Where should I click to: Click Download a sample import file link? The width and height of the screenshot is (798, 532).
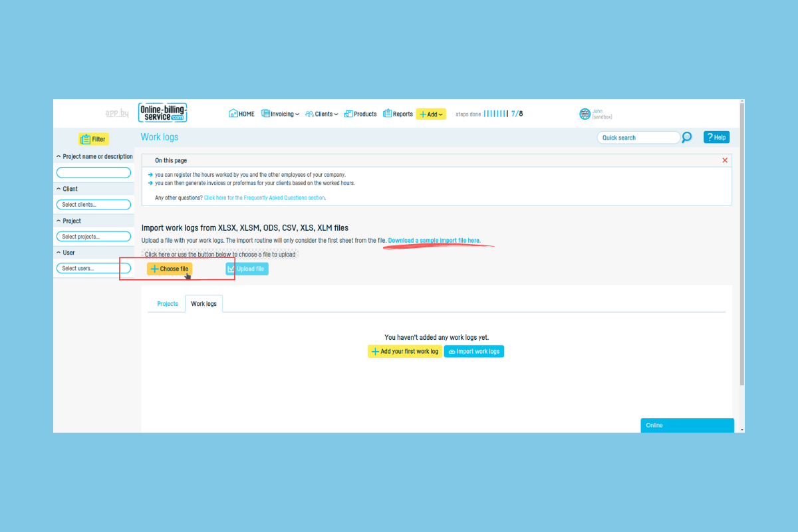coord(434,240)
